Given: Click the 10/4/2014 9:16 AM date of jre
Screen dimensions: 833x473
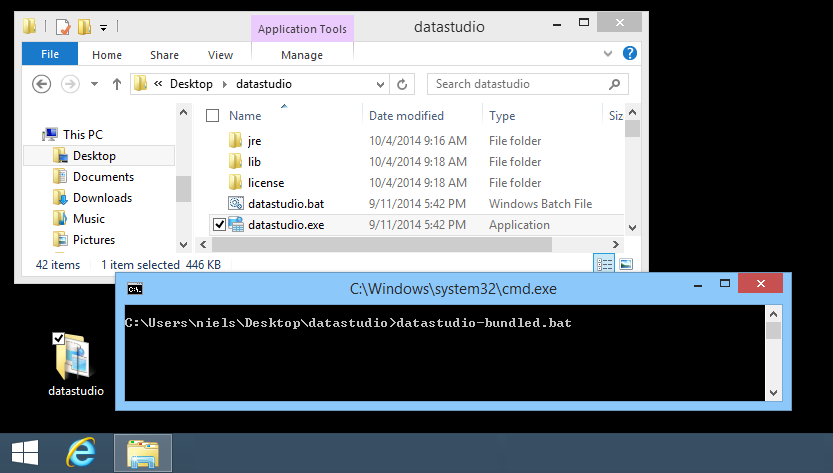Looking at the screenshot, I should pos(418,141).
